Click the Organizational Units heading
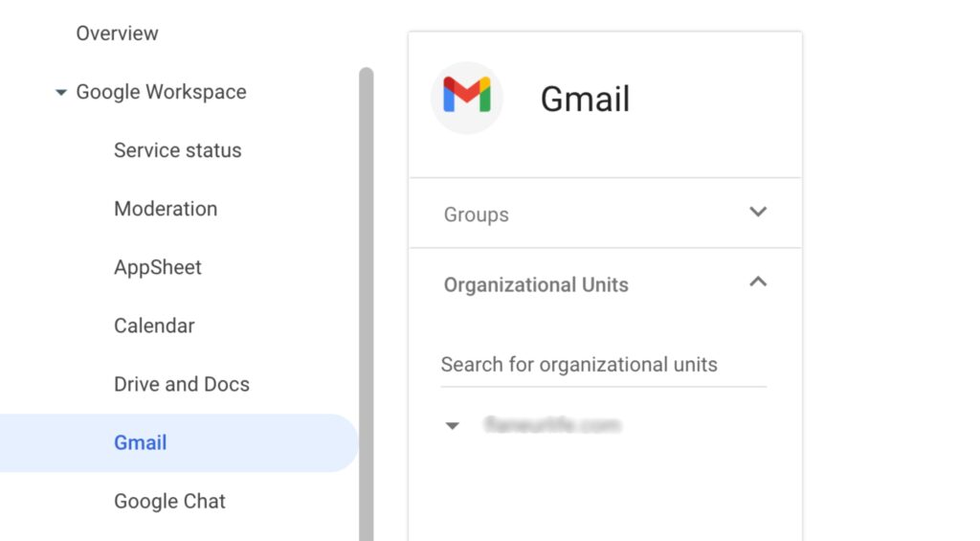 point(536,285)
